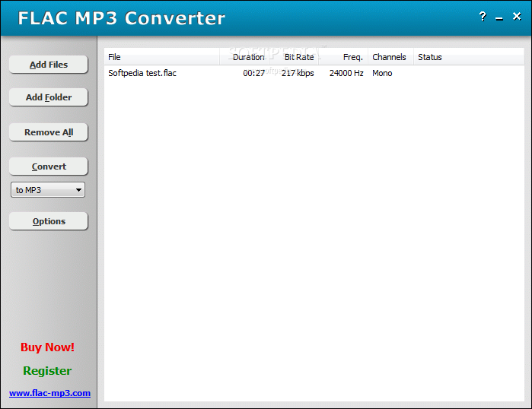The width and height of the screenshot is (532, 409).
Task: Close the FLAC MP3 Converter window
Action: click(x=517, y=16)
